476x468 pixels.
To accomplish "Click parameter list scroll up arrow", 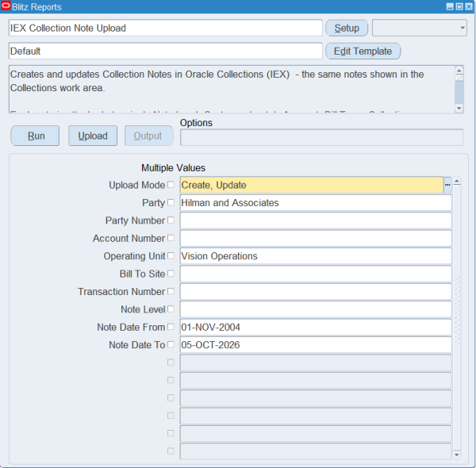I will (457, 182).
